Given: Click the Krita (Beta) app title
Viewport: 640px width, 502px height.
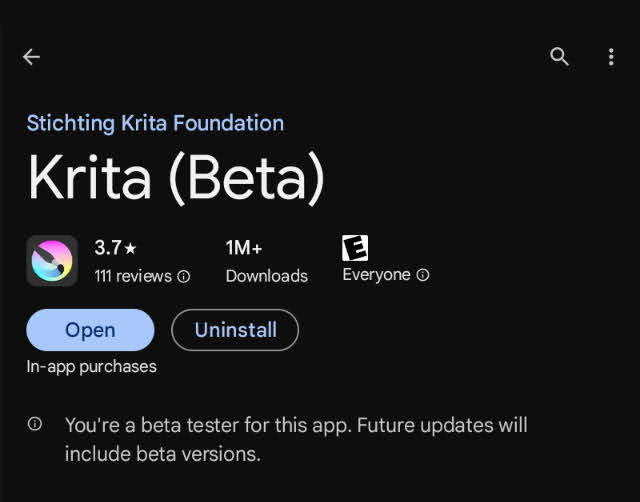Looking at the screenshot, I should point(176,180).
